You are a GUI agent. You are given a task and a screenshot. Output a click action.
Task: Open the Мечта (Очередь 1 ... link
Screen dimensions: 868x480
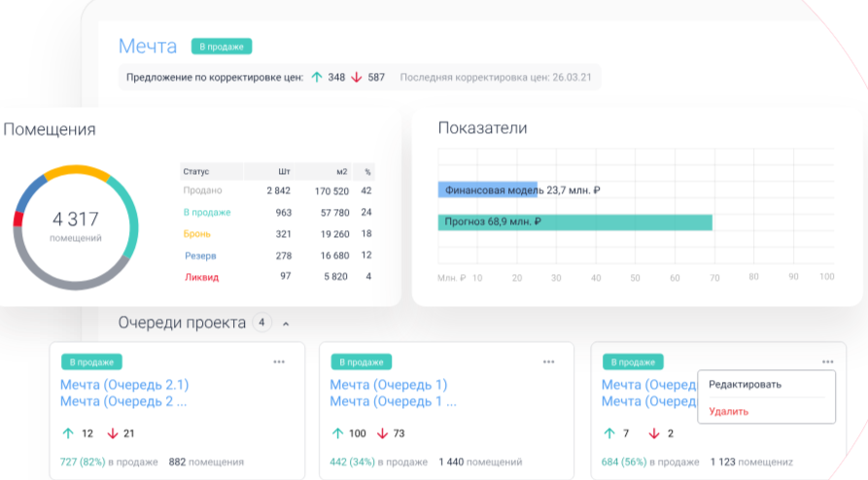tap(393, 401)
